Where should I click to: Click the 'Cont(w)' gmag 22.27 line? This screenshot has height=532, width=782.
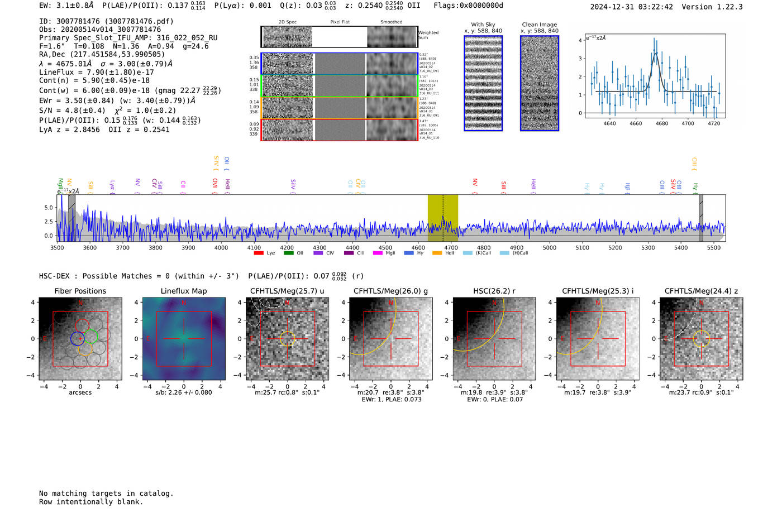pyautogui.click(x=130, y=90)
